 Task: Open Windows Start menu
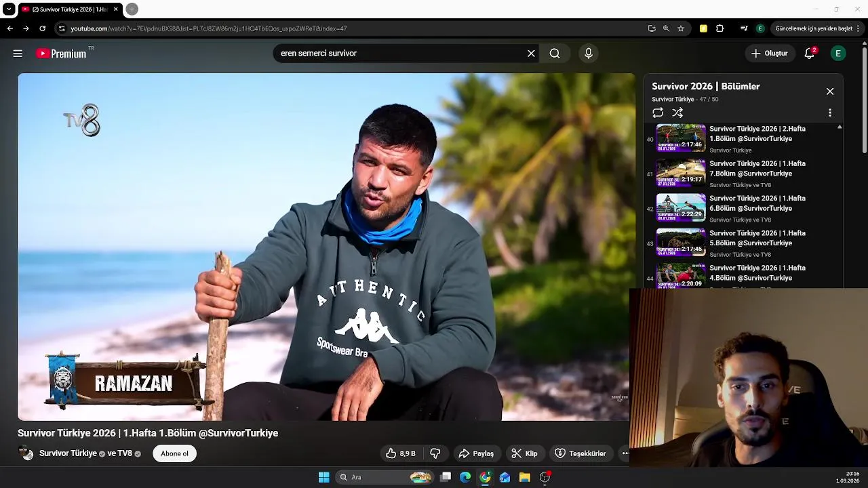click(324, 477)
